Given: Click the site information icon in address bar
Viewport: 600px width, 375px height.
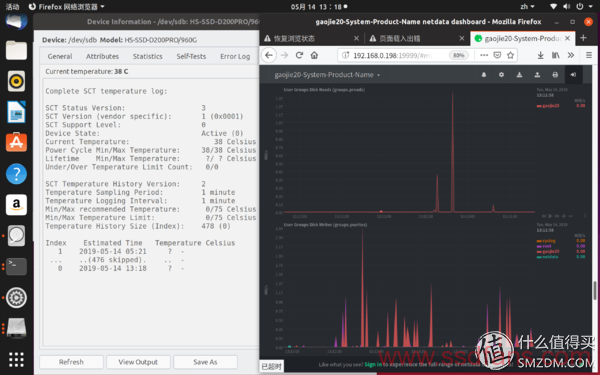Looking at the screenshot, I should click(x=345, y=55).
